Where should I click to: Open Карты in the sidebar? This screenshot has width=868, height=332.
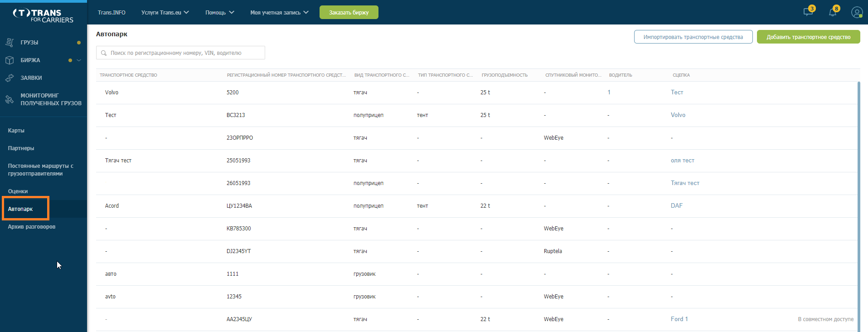tap(16, 131)
